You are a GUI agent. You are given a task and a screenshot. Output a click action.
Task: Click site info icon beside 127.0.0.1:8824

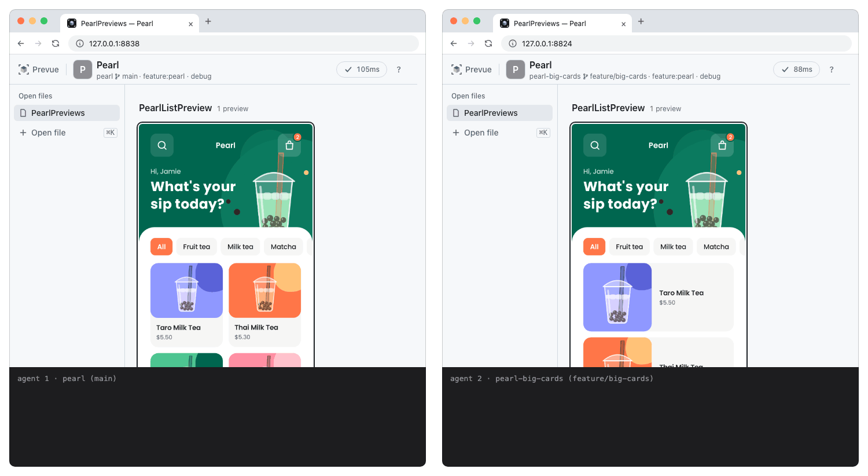(x=513, y=43)
